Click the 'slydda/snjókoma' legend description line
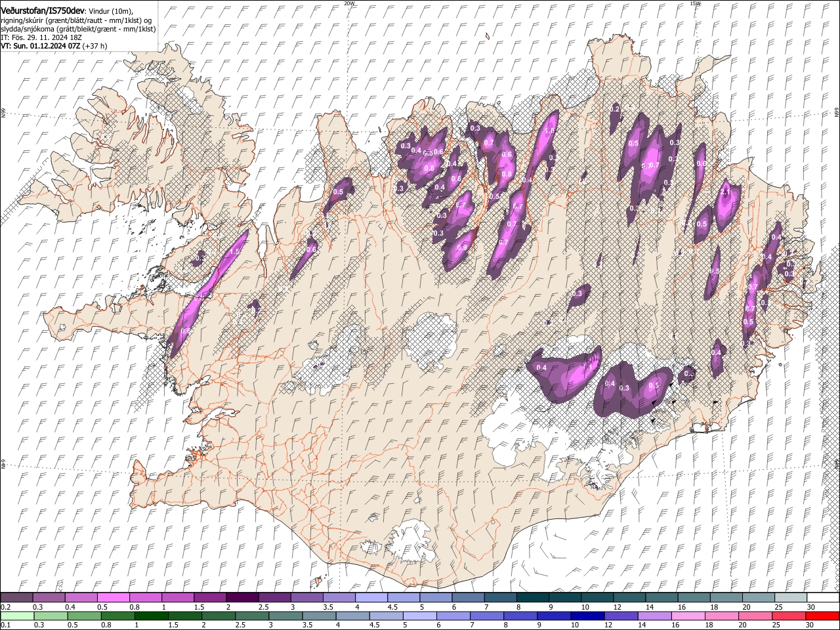 pyautogui.click(x=78, y=29)
